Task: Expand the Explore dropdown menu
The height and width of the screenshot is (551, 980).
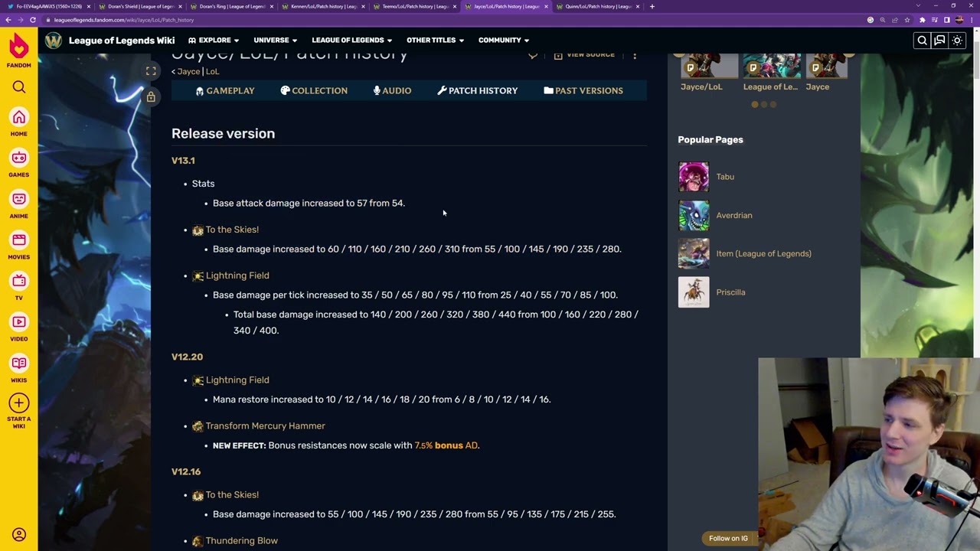Action: click(214, 40)
